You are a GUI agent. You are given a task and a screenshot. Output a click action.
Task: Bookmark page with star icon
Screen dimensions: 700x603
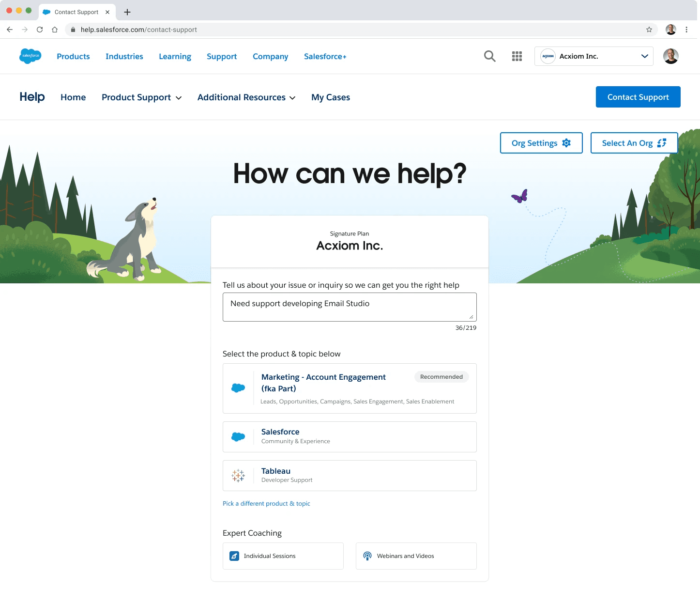tap(649, 30)
